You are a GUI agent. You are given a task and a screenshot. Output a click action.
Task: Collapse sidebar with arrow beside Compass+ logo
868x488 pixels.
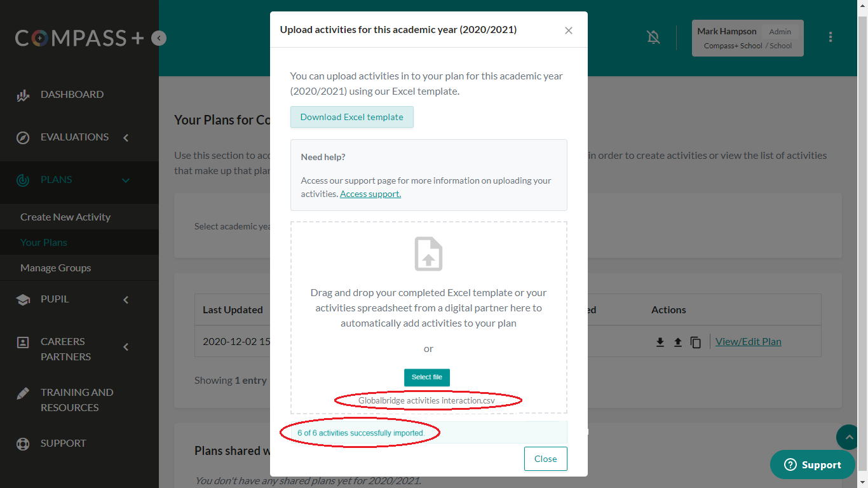(x=159, y=38)
